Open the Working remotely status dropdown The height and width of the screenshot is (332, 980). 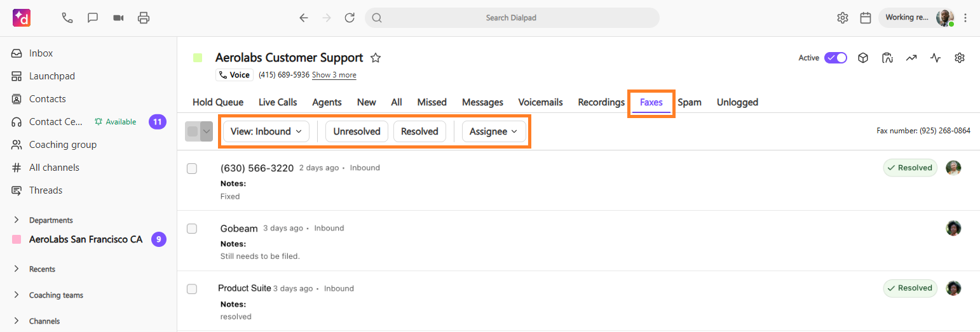[907, 18]
